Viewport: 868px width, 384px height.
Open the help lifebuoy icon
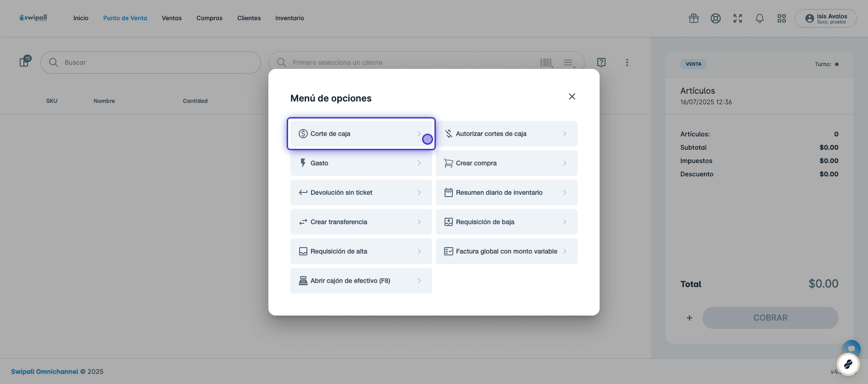pos(716,18)
